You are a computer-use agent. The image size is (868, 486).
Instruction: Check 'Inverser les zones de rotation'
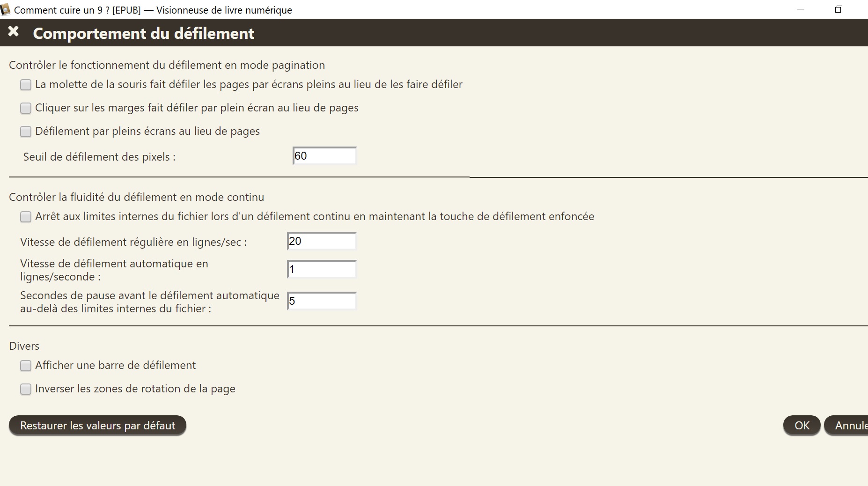26,389
